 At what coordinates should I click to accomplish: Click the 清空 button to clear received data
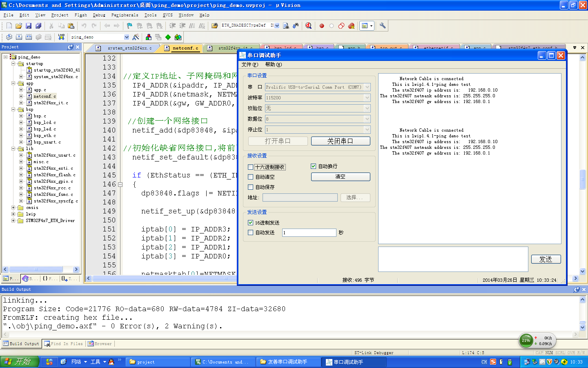pyautogui.click(x=341, y=177)
